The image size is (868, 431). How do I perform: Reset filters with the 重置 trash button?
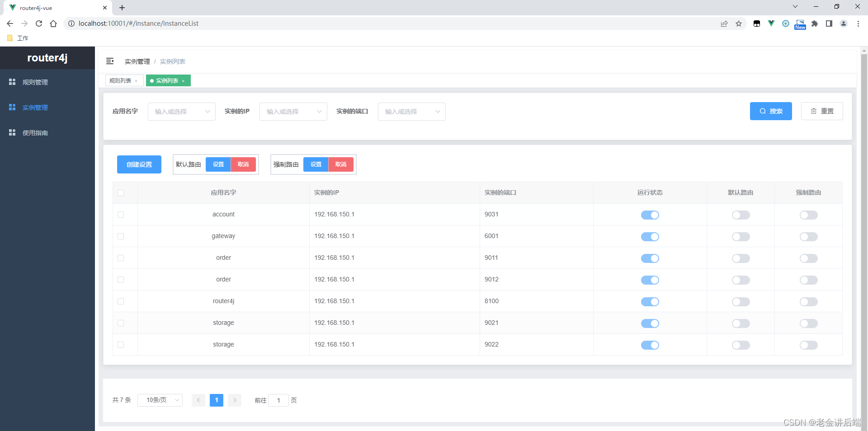tap(822, 111)
